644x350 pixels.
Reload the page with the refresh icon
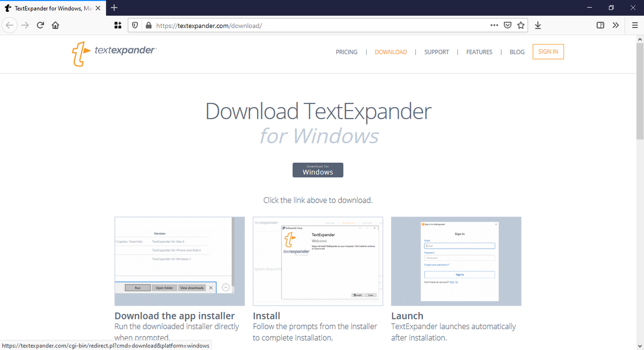click(x=40, y=25)
